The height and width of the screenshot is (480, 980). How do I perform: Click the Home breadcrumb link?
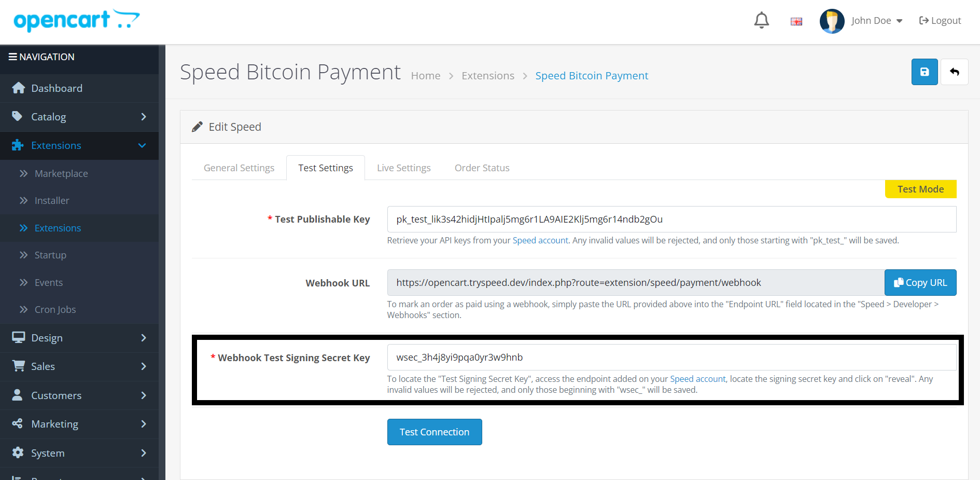426,76
